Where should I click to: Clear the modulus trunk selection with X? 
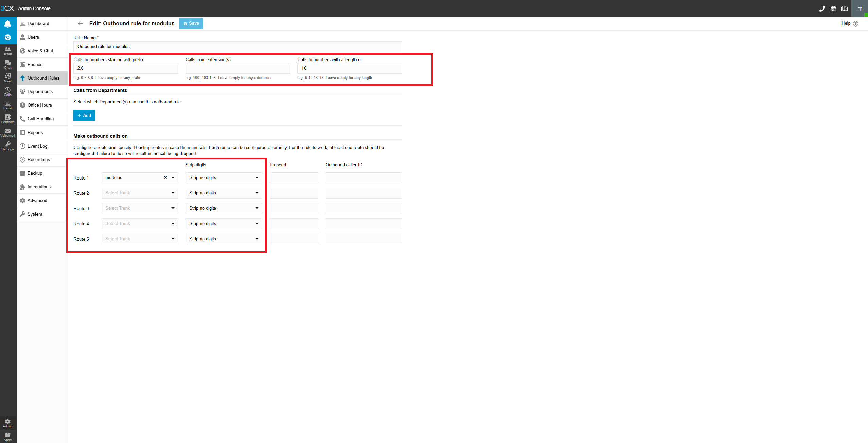tap(166, 177)
